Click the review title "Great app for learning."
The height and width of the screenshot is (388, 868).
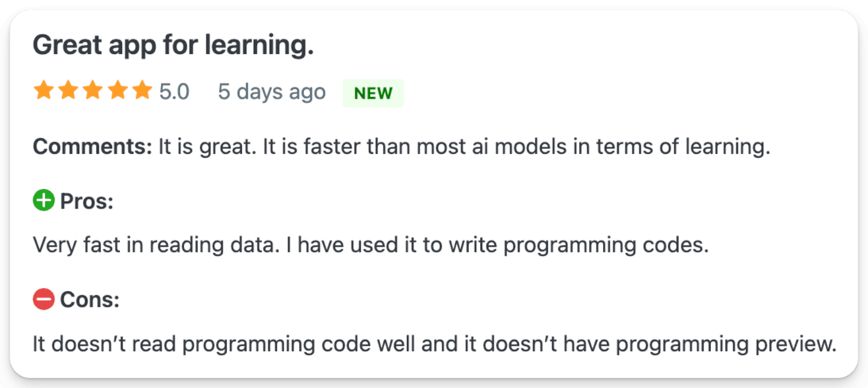tap(173, 45)
